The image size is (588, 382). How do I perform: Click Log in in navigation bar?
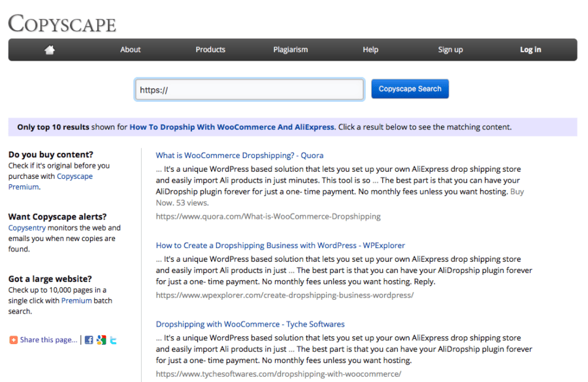coord(530,50)
